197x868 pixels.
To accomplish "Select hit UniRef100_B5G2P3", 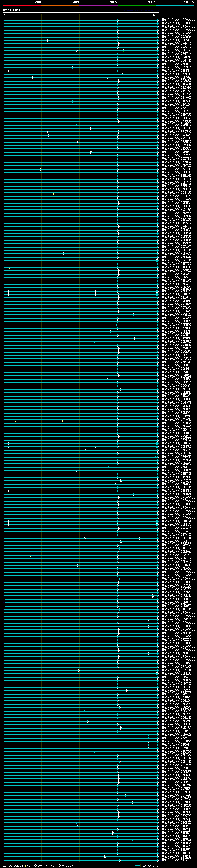I will [177, 708].
